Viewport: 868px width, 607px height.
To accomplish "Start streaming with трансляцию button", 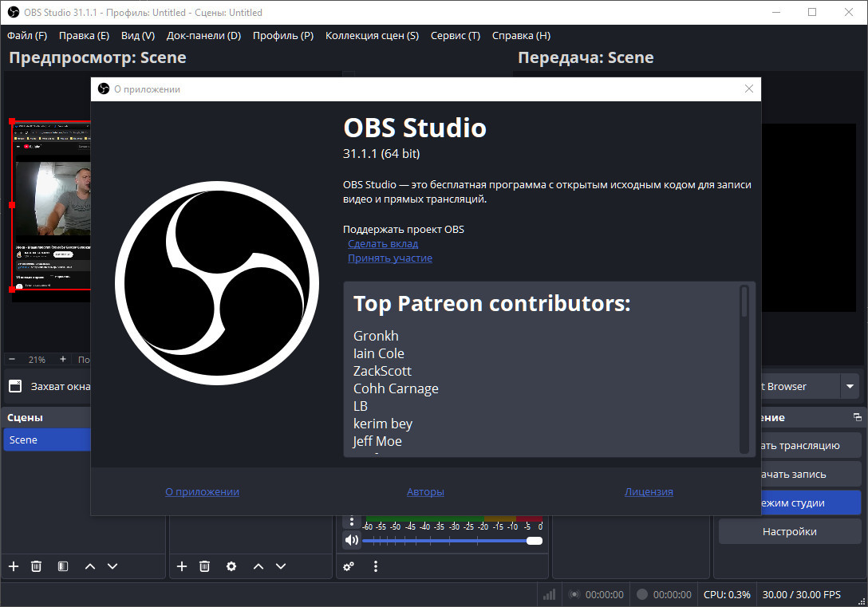I will coord(811,445).
